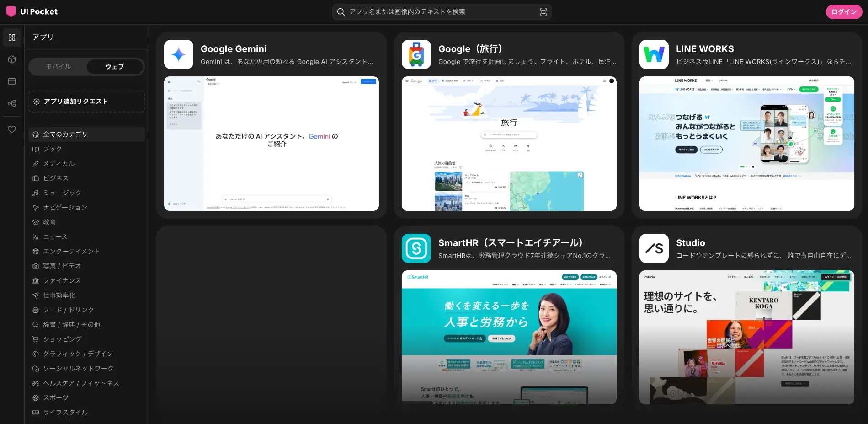The width and height of the screenshot is (868, 424).
Task: Click the LINE WORKS app icon
Action: (x=654, y=54)
